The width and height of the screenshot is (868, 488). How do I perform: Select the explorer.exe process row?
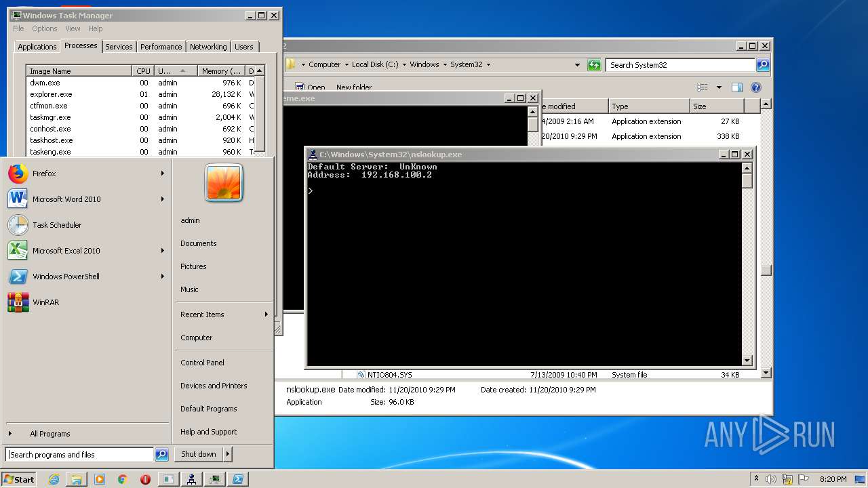(x=140, y=94)
